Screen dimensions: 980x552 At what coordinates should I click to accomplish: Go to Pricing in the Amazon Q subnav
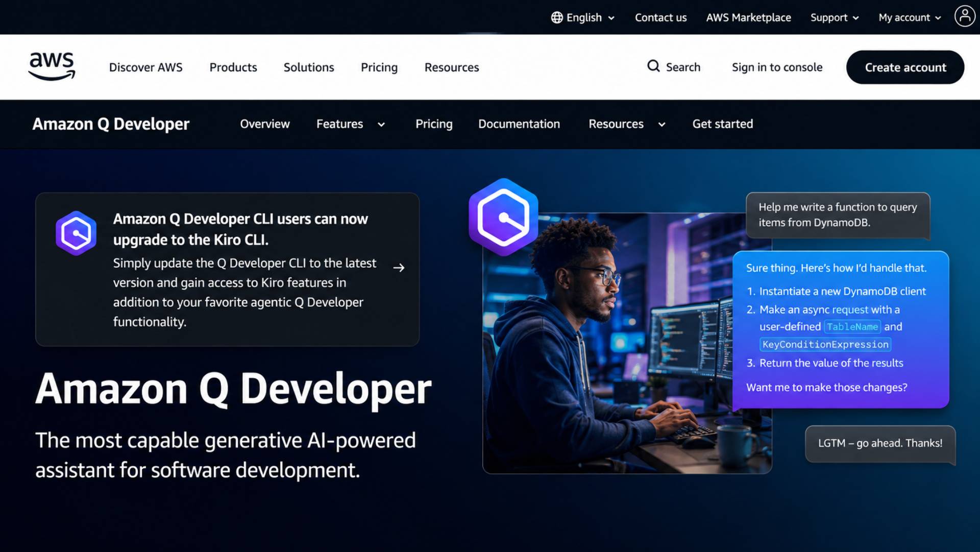click(434, 124)
